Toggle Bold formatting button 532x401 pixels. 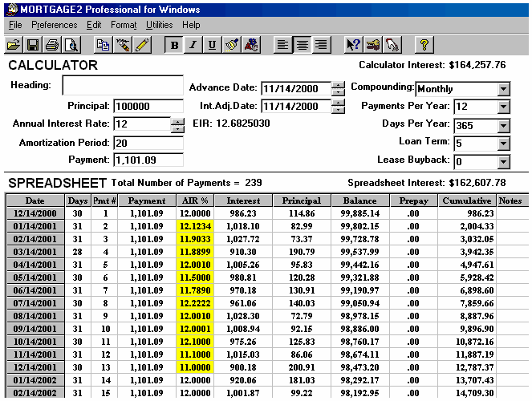click(175, 45)
